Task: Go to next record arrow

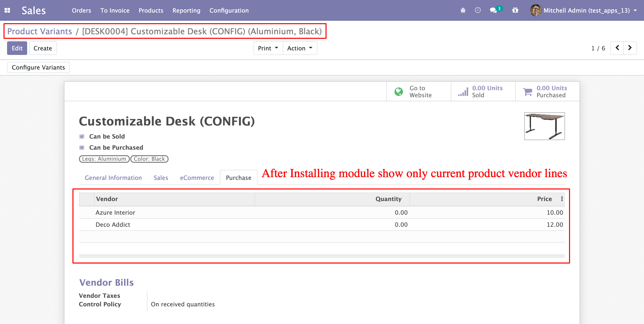Action: [630, 48]
